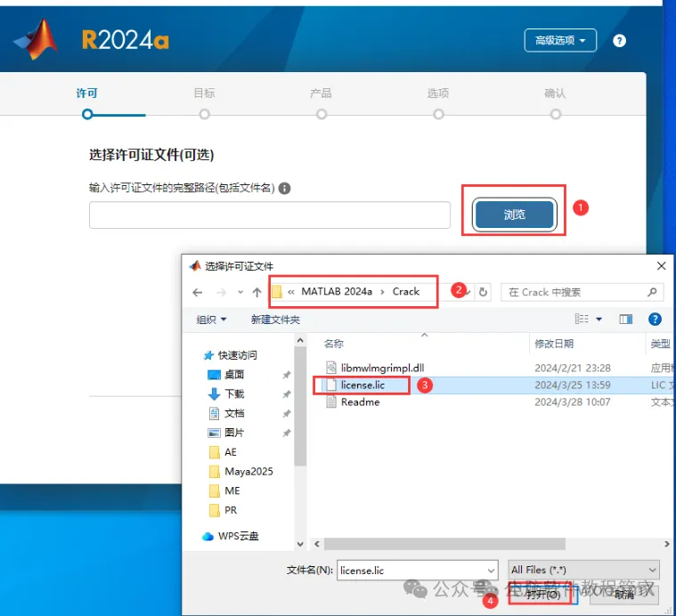Click the 修改日期 2024/3/28 10:07 cell
The width and height of the screenshot is (676, 616).
(x=573, y=401)
